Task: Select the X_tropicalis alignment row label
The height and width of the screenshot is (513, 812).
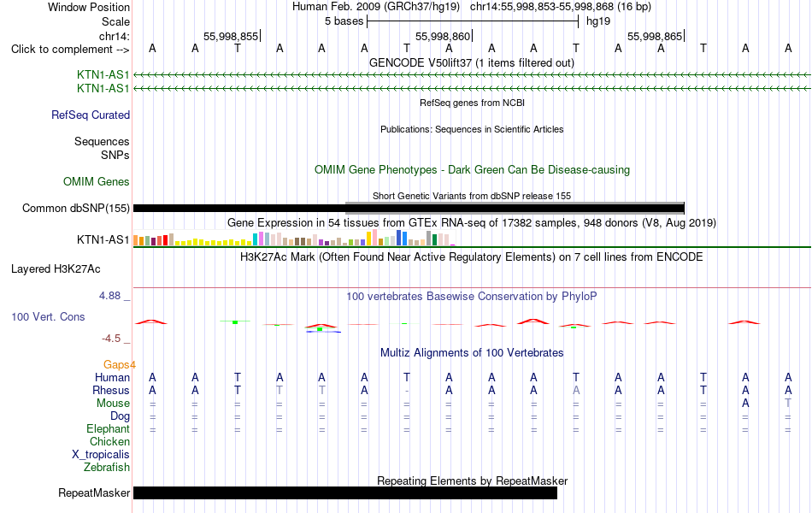Action: tap(101, 455)
